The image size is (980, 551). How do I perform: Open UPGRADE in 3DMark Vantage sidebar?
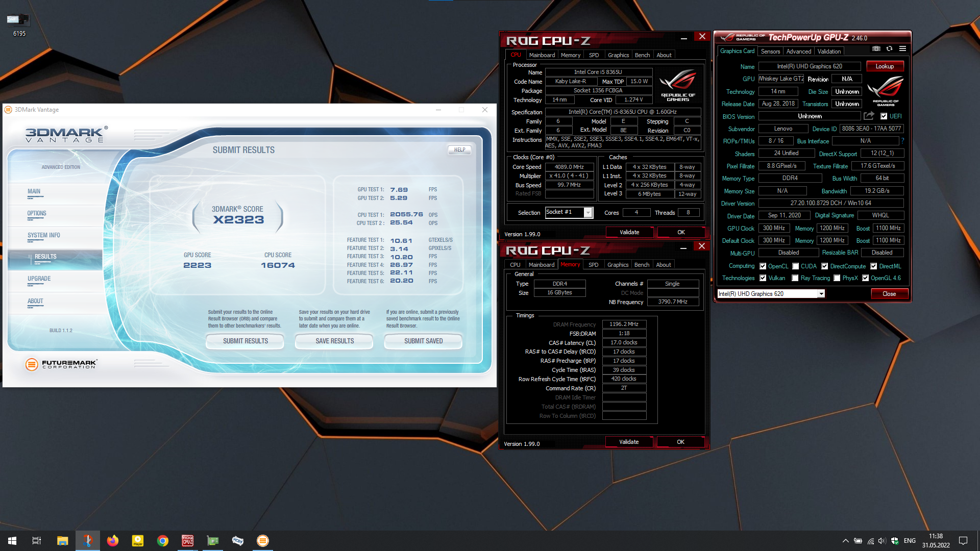coord(39,279)
